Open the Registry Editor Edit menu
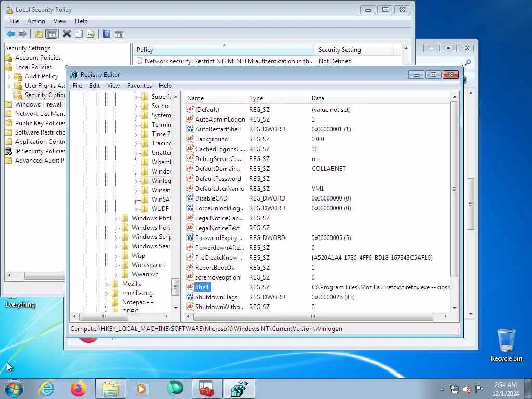The height and width of the screenshot is (399, 532). [95, 86]
